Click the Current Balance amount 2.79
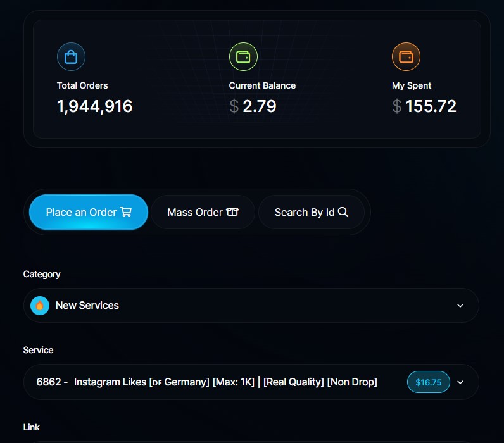The image size is (504, 443). point(260,106)
